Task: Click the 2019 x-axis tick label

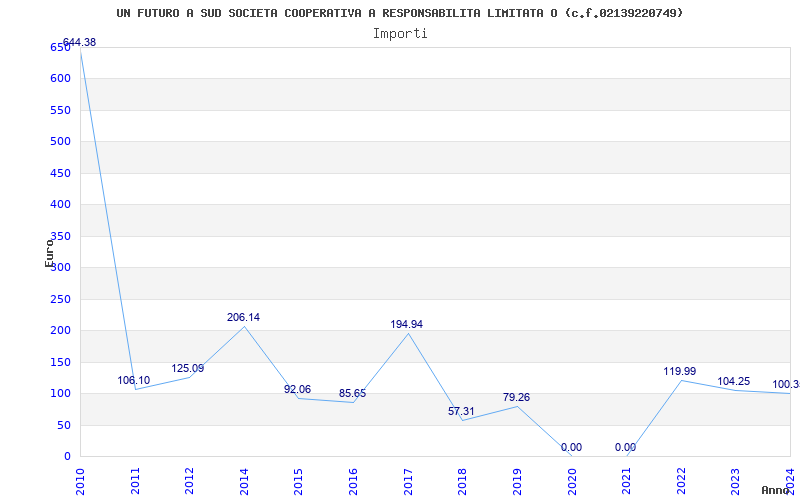Action: click(517, 481)
